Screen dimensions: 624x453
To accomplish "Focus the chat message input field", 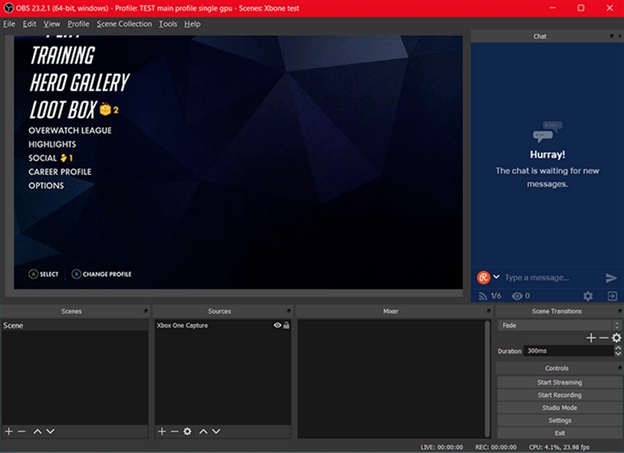I will (552, 277).
